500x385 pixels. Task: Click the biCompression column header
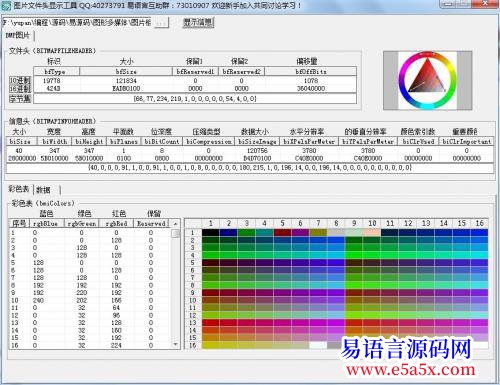pos(209,142)
